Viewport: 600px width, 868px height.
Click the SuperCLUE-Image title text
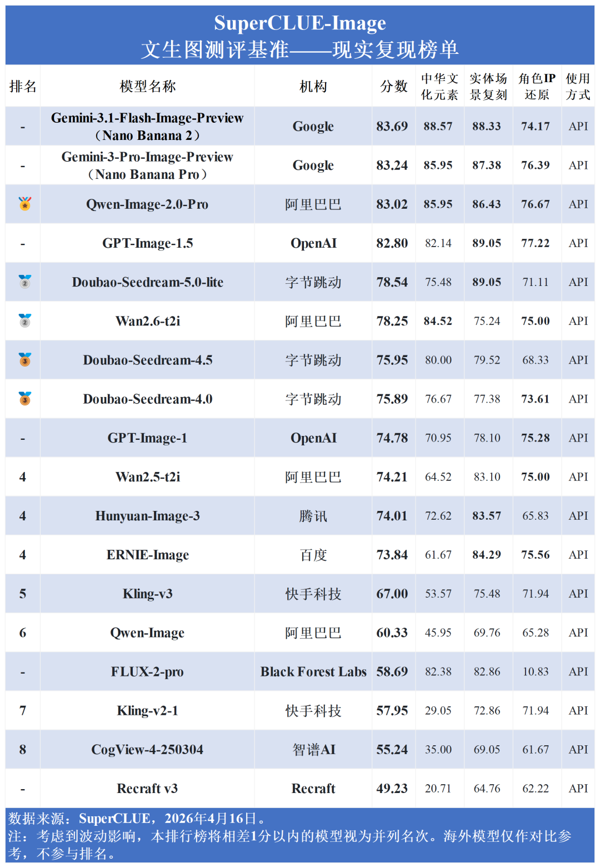[x=300, y=23]
